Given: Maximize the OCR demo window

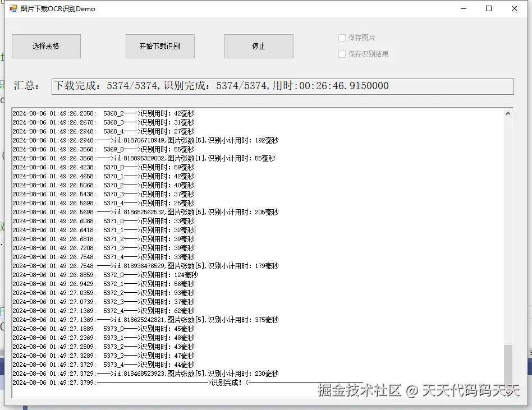Looking at the screenshot, I should (489, 8).
